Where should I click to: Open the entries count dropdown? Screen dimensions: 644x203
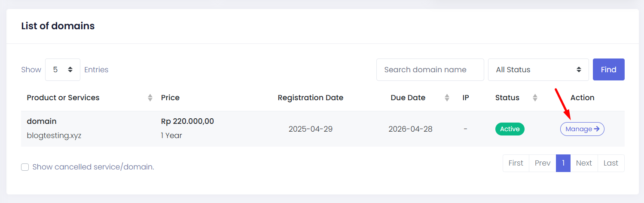coord(63,70)
